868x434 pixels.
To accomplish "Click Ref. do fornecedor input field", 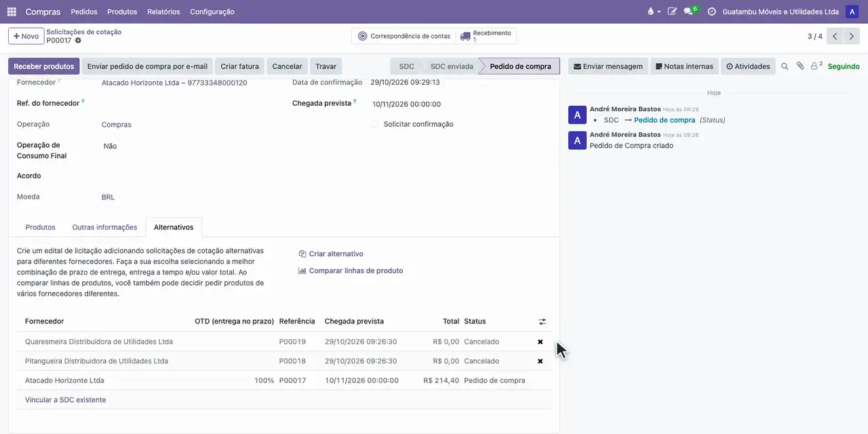I will pyautogui.click(x=186, y=104).
